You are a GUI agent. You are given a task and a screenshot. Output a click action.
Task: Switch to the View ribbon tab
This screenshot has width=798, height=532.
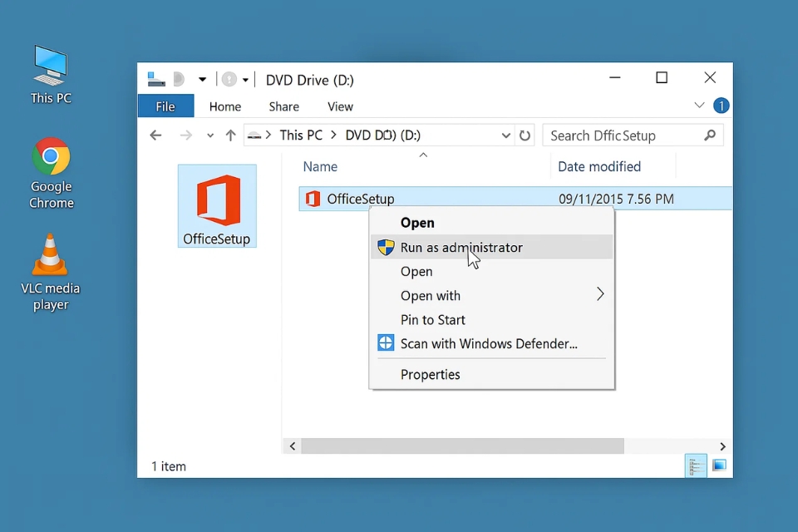click(x=340, y=106)
